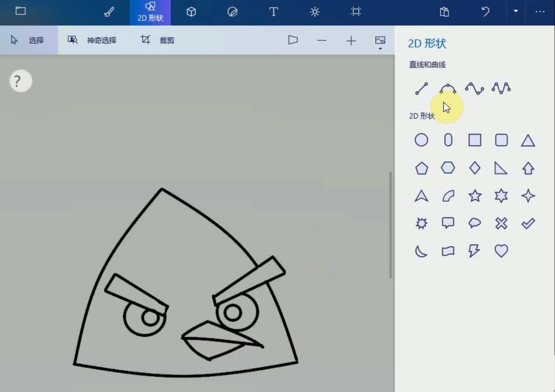The image size is (555, 392).
Task: Select the five-point curve tool
Action: [501, 88]
